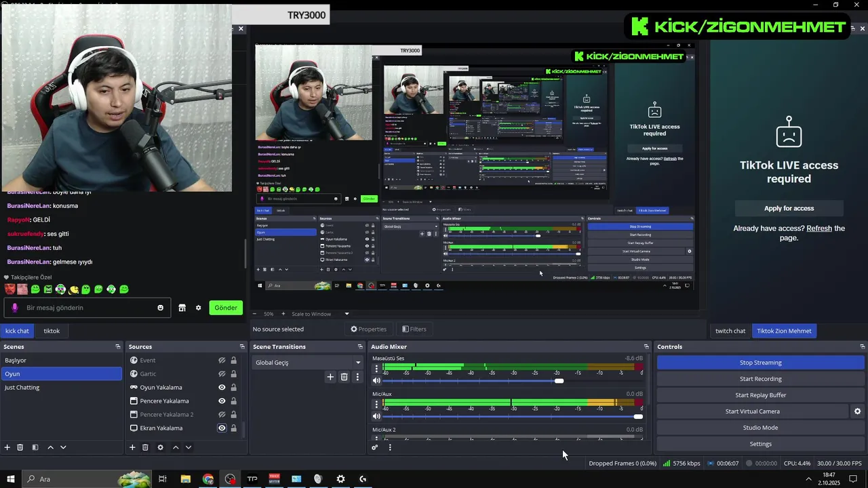This screenshot has height=488, width=868.
Task: Mute Mic/Aux speaker icon
Action: 376,416
